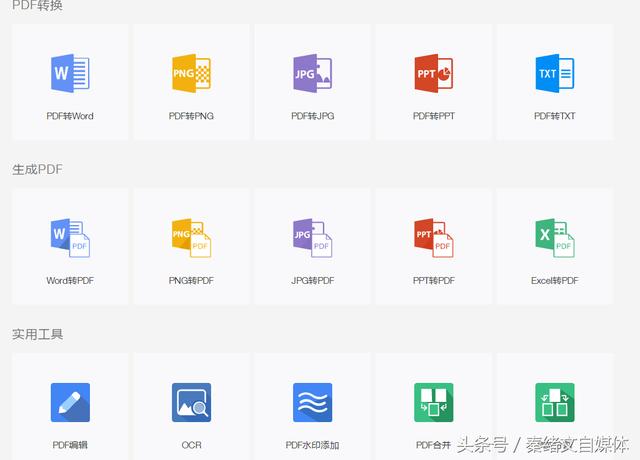Launch the green PDF split icon after PDF合并
Image resolution: width=640 pixels, height=460 pixels.
pos(555,402)
